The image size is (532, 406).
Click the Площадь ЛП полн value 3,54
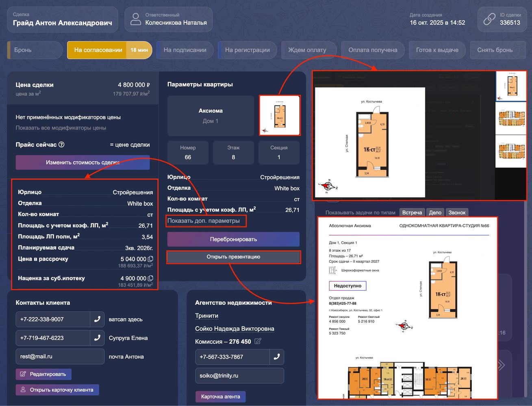click(x=147, y=237)
